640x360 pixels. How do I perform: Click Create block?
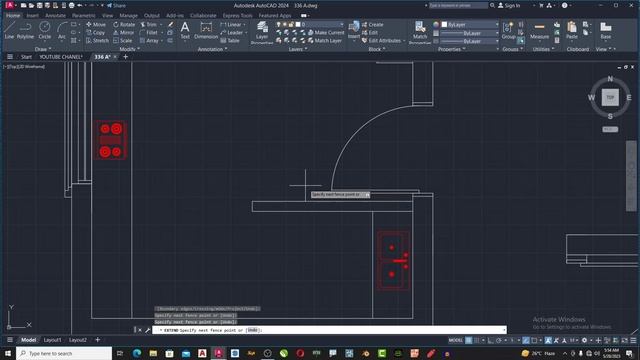coord(373,24)
